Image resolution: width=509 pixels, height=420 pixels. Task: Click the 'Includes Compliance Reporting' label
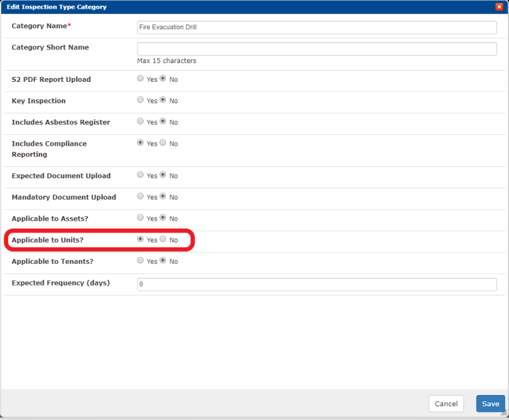coord(49,149)
